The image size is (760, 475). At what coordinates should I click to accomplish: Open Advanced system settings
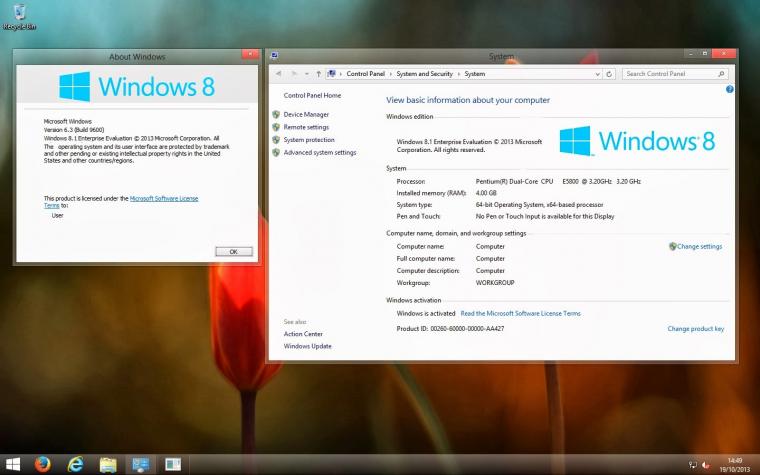(x=320, y=152)
